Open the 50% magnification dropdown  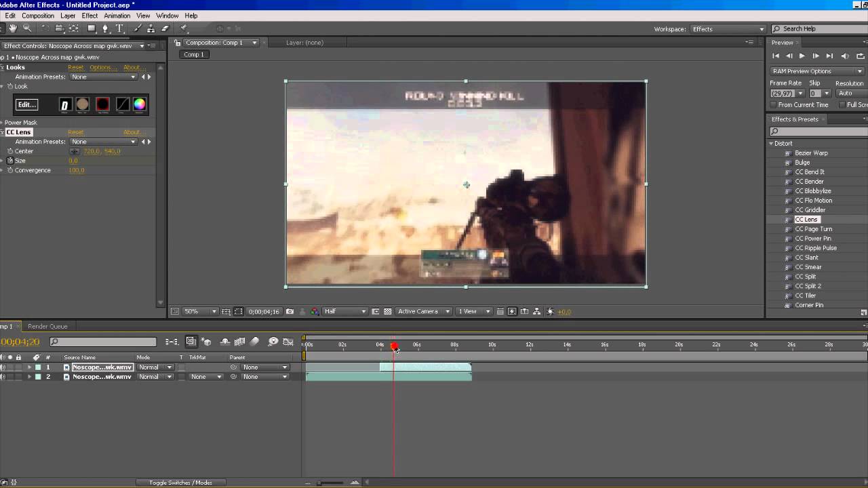[200, 312]
